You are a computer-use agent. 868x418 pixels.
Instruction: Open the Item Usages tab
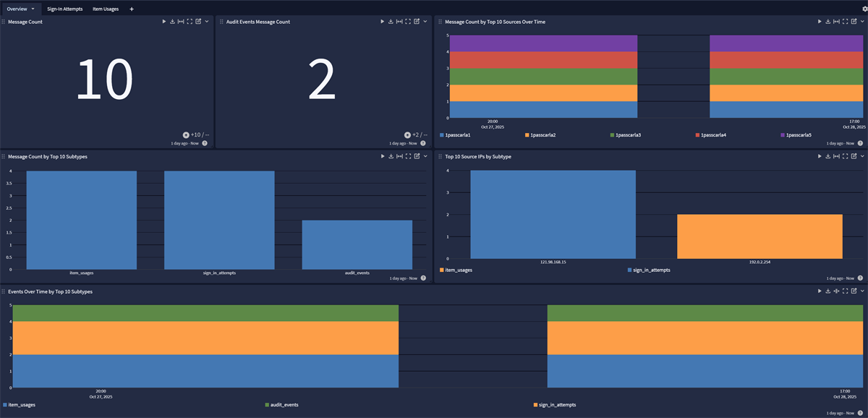[106, 9]
